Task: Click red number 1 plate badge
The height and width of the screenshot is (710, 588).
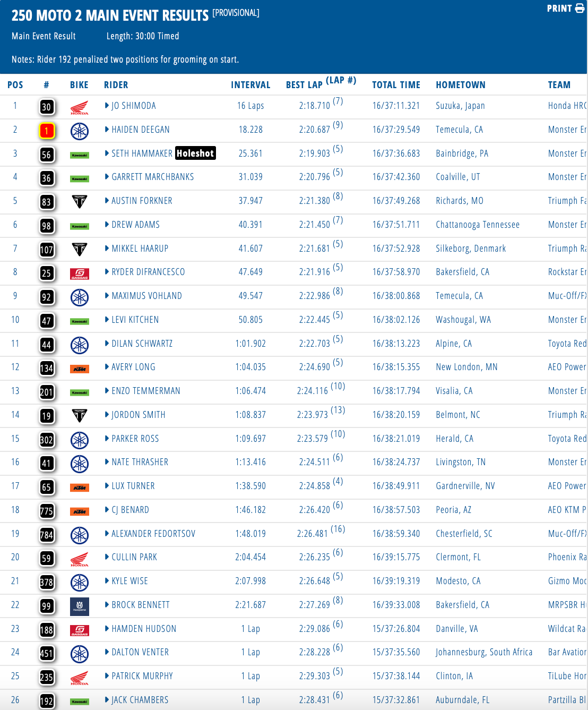Action: tap(47, 131)
